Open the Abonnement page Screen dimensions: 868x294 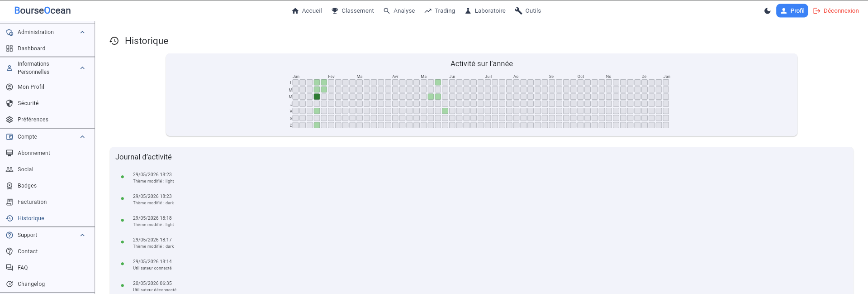(47, 153)
